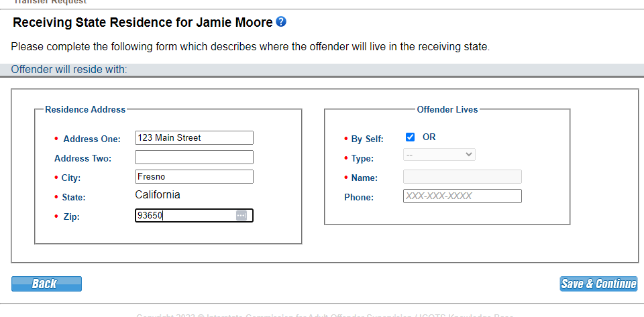Viewport: 644px width, 317px height.
Task: Open the blue help question-mark icon
Action: click(281, 21)
